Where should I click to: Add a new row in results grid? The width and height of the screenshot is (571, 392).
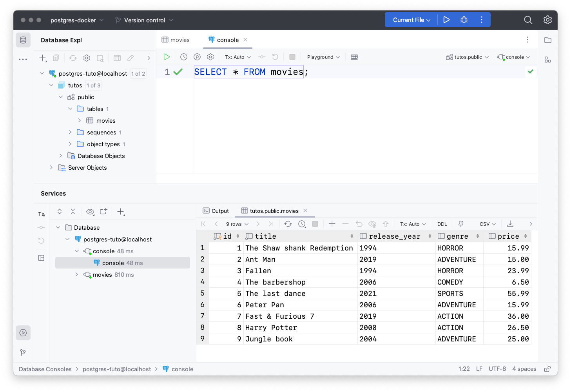tap(332, 224)
